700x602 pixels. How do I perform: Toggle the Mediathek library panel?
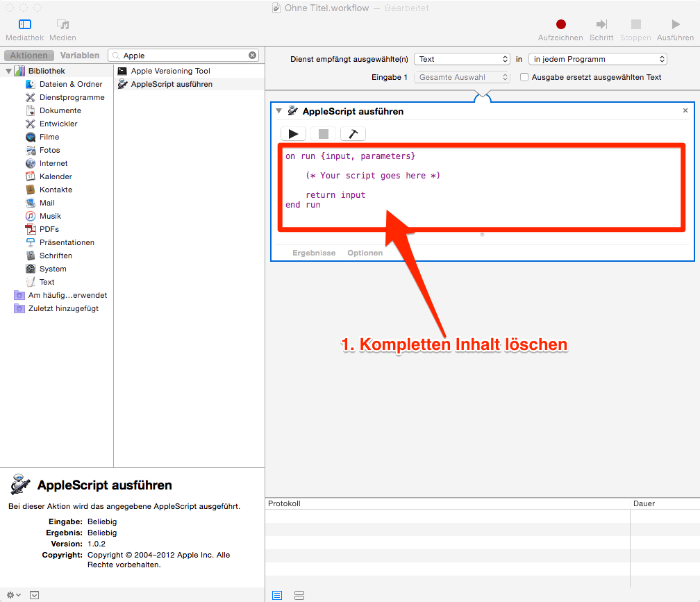point(25,25)
